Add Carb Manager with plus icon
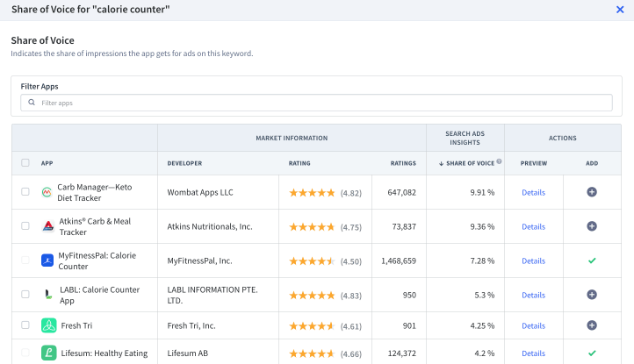Viewport: 634px width, 364px height. click(592, 192)
